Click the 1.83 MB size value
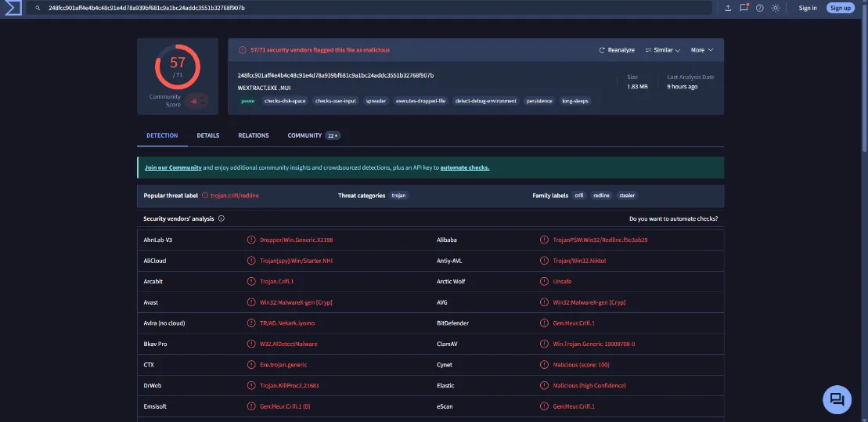 [x=637, y=87]
